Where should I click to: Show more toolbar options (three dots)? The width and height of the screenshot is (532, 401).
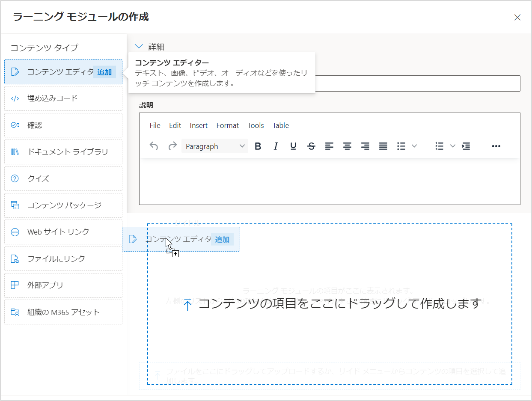496,146
